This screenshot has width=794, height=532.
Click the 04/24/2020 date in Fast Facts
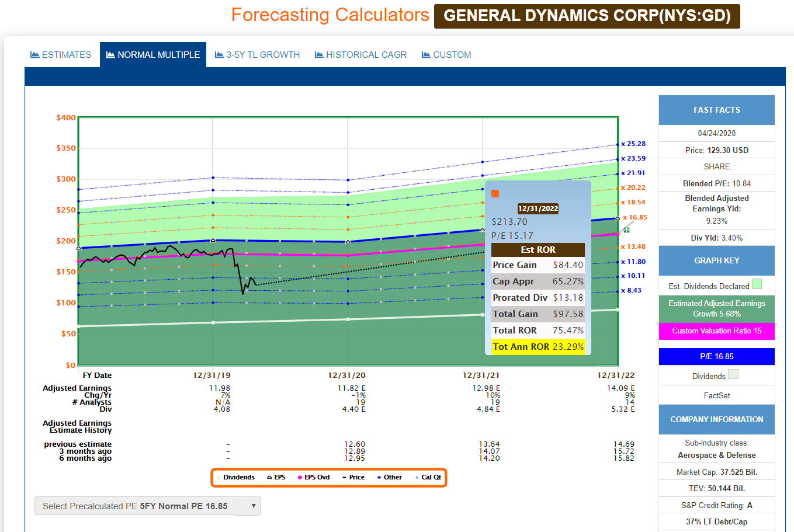pos(717,133)
